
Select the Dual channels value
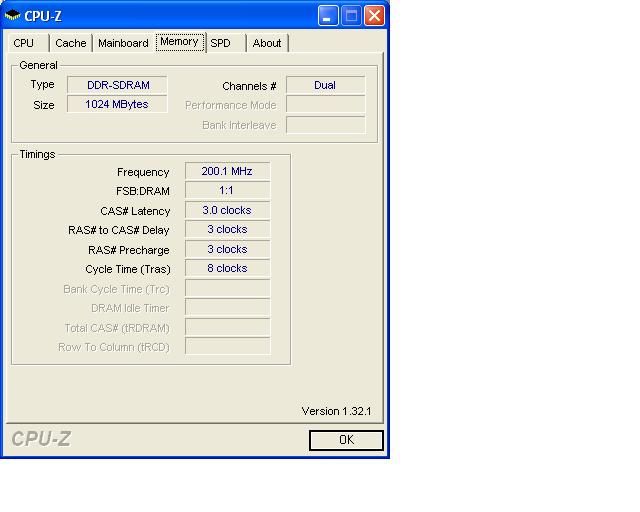tap(325, 85)
